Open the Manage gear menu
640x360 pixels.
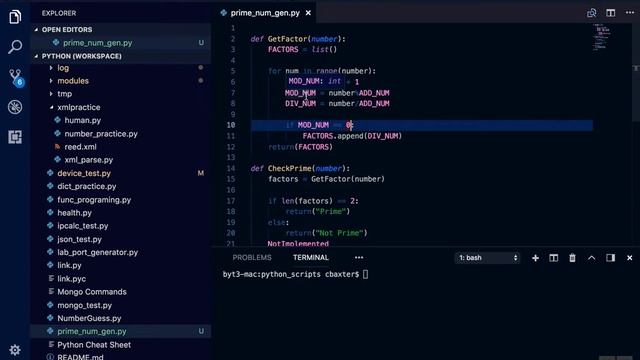(x=15, y=350)
